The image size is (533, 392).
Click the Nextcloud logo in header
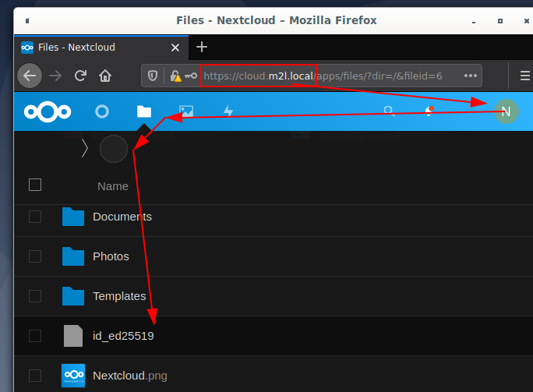pos(48,111)
